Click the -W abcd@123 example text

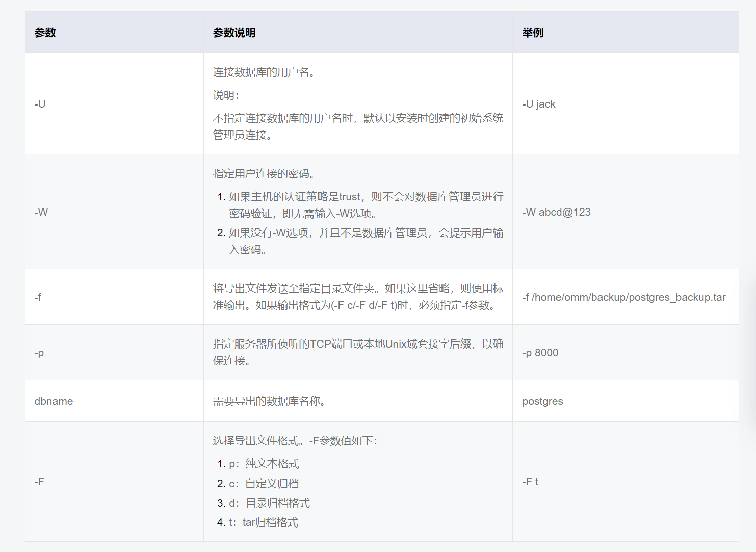pyautogui.click(x=557, y=212)
